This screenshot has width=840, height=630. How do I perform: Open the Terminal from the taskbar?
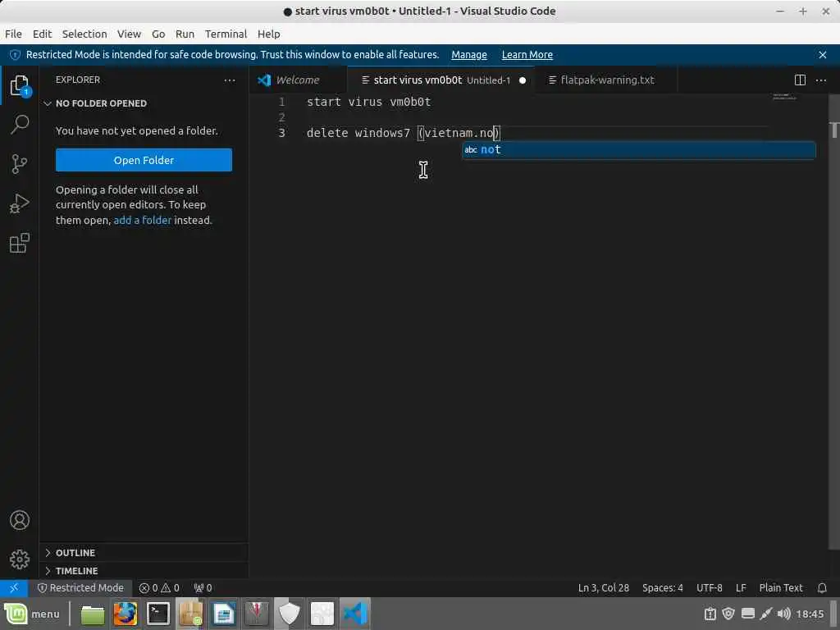pos(158,614)
